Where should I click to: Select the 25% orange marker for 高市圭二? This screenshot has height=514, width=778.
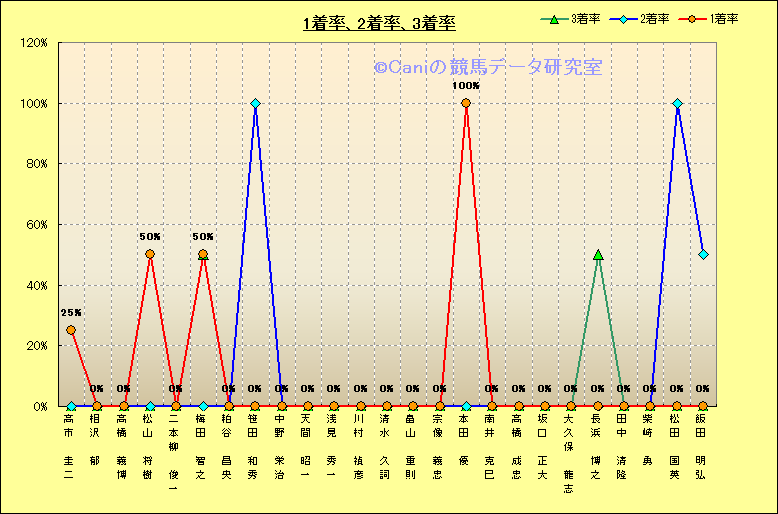pos(71,330)
